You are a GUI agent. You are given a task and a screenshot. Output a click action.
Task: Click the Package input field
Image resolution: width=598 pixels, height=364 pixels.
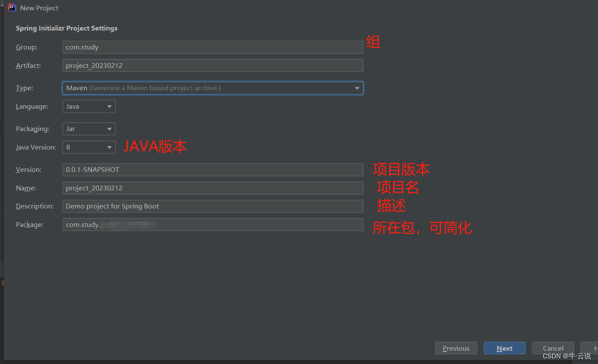point(213,224)
